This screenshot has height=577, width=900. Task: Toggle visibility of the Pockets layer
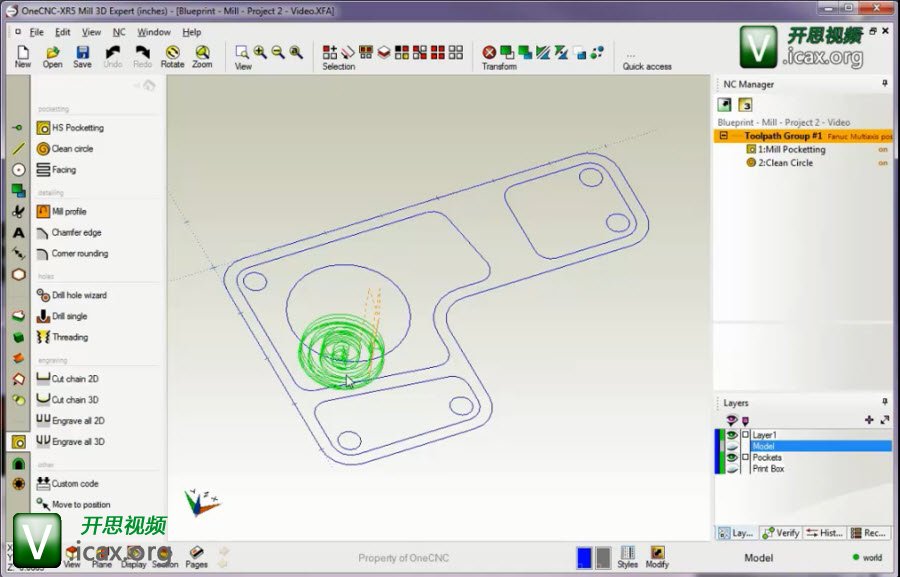[x=732, y=458]
